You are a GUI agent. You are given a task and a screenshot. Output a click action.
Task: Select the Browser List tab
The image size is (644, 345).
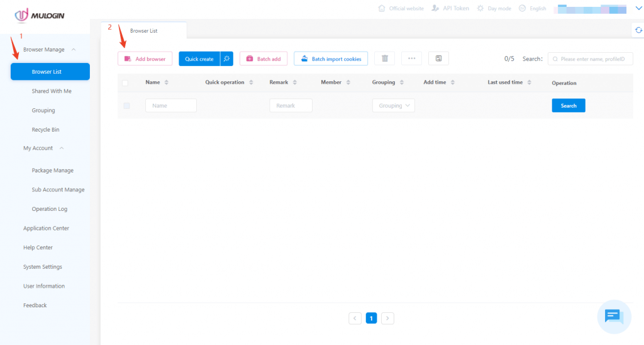[x=143, y=30]
